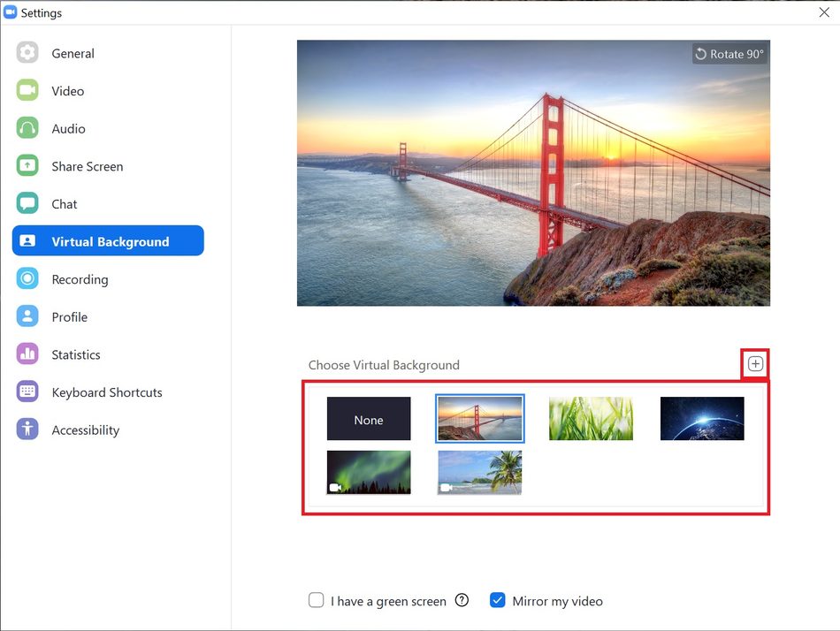Select the Video camera icon
840x631 pixels.
pyautogui.click(x=27, y=90)
